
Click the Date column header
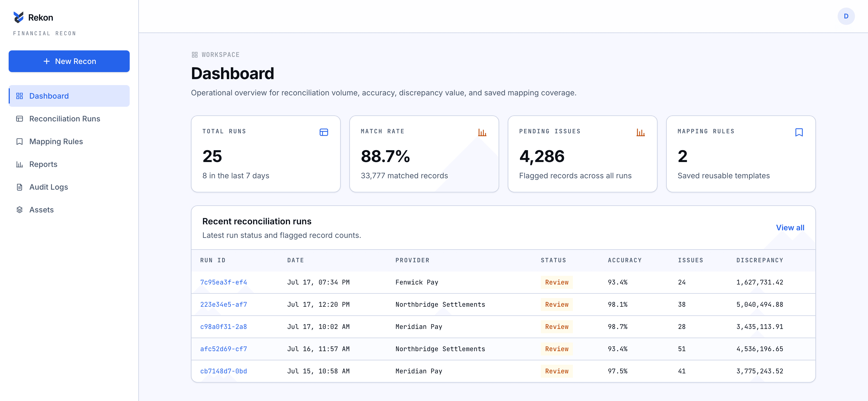click(295, 260)
